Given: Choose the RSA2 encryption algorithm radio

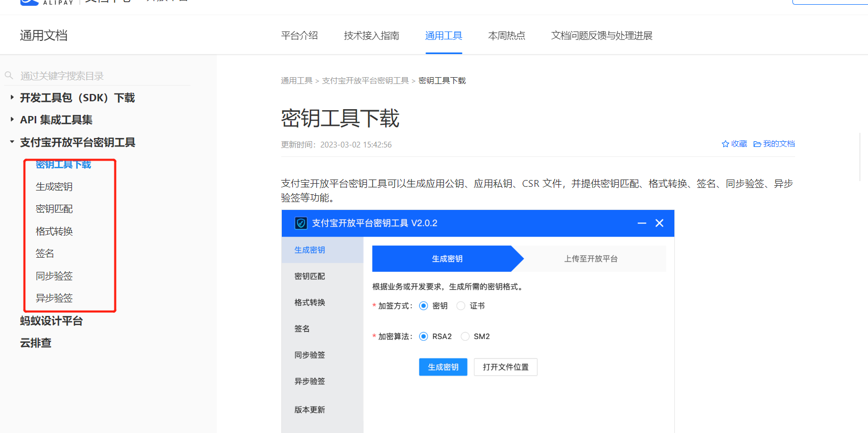Looking at the screenshot, I should [424, 336].
